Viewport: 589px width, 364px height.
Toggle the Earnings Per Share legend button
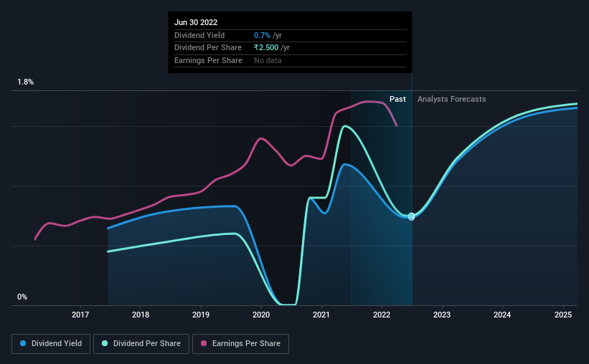click(240, 344)
